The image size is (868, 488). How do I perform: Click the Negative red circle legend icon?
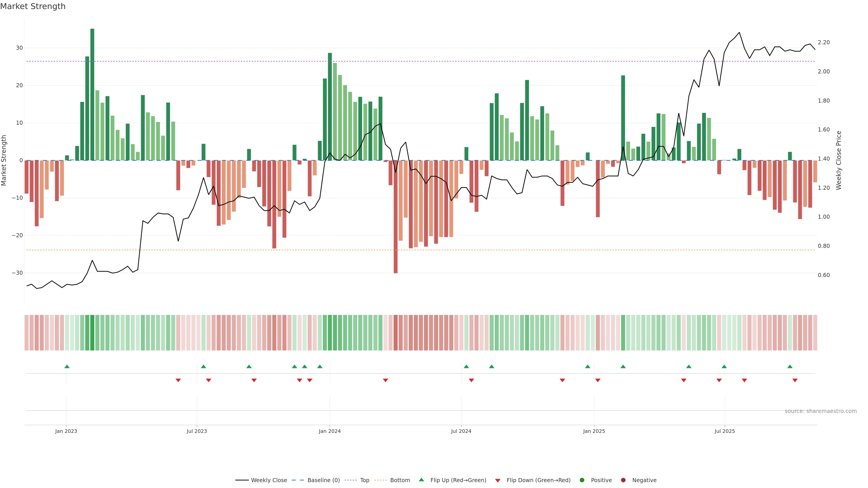(x=623, y=480)
